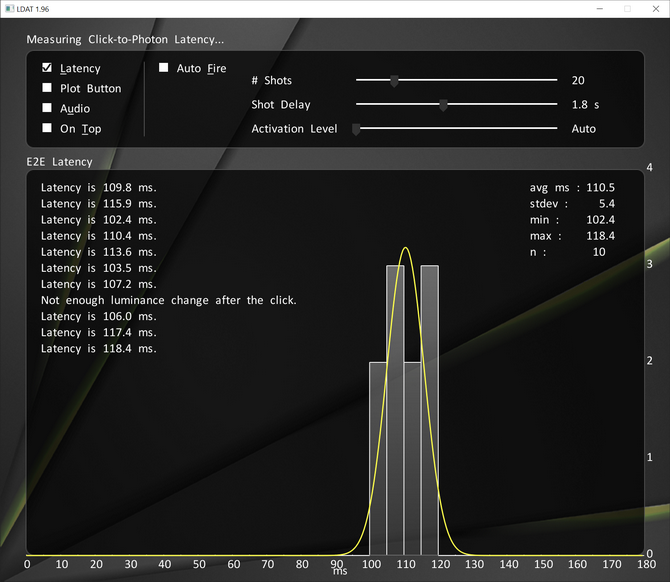670x582 pixels.
Task: Enable the Plot Button checkbox
Action: click(x=47, y=88)
